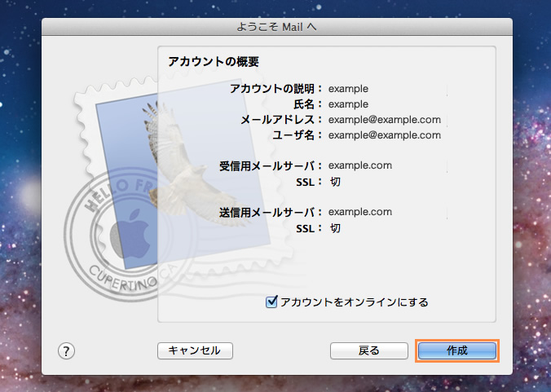The image size is (551, 392).
Task: Toggle アカウントをオンラインにする checkbox
Action: [x=271, y=302]
